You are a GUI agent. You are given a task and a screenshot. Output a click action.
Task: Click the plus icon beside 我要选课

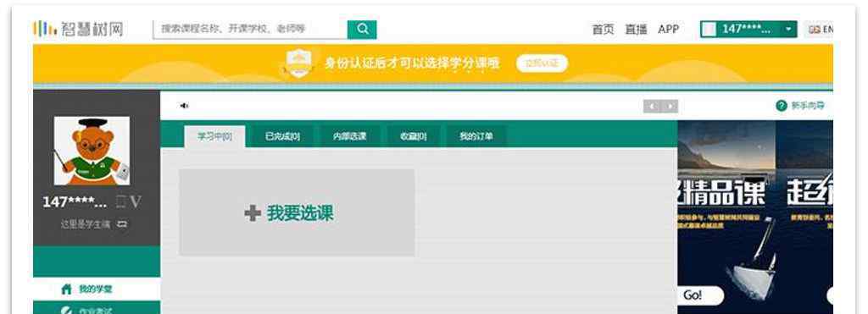253,212
